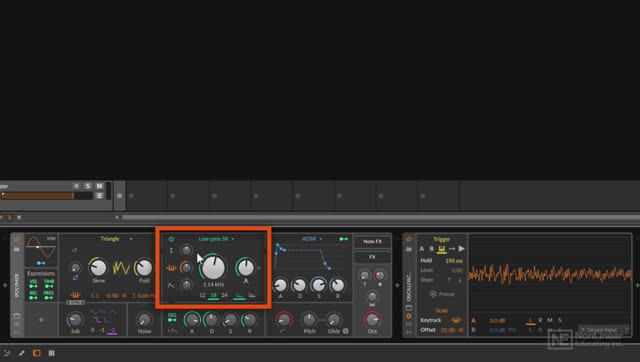The height and width of the screenshot is (362, 640).
Task: Open the Low-pass SK filter type dropdown
Action: pos(216,239)
